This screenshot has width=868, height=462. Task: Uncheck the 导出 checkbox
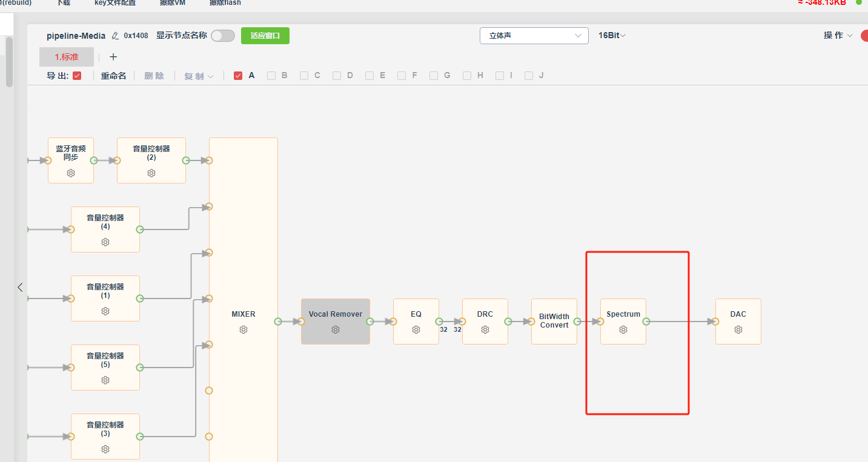77,76
